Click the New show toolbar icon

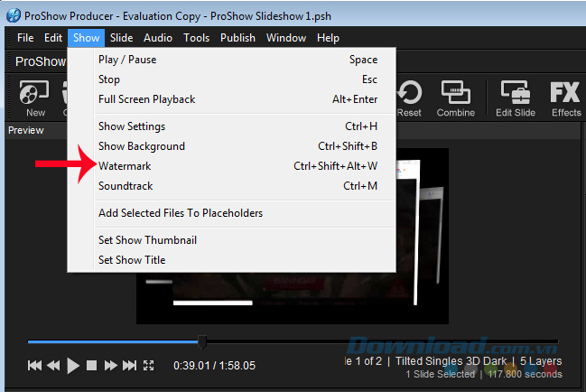[34, 98]
